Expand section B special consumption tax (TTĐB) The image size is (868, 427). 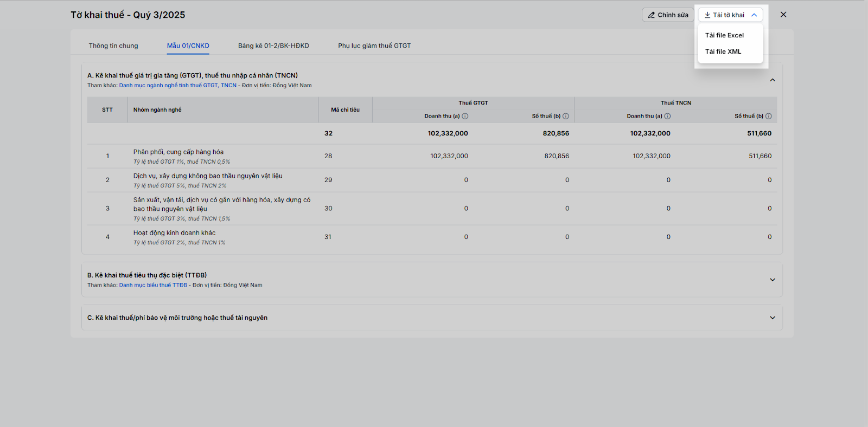click(x=773, y=280)
